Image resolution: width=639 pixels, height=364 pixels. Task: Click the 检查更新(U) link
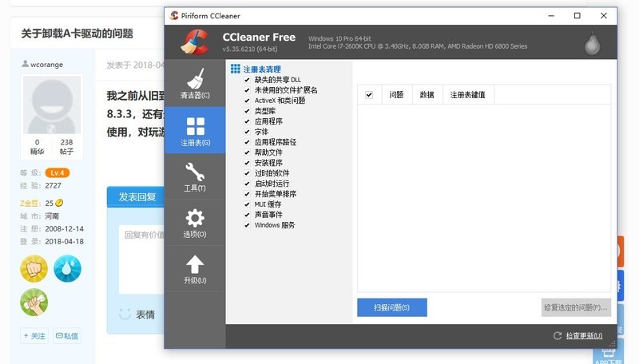pos(584,336)
